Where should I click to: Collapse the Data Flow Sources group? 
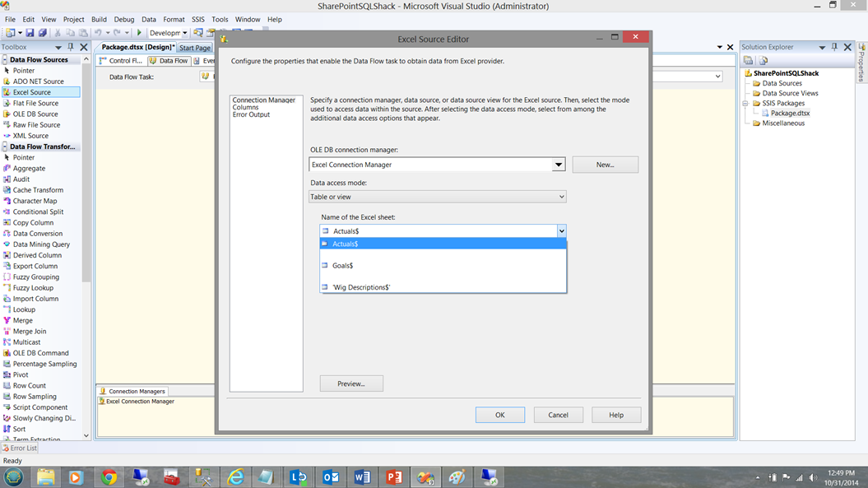pos(5,60)
